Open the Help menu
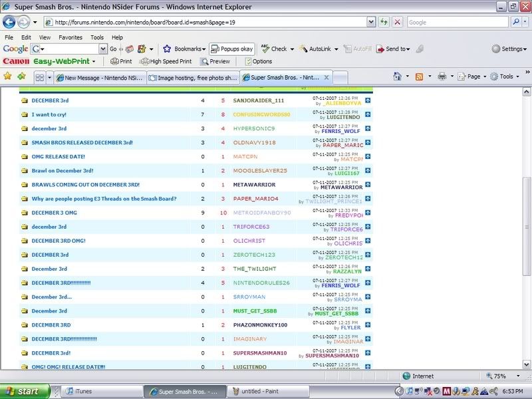Viewport: 532px width, 399px height. tap(118, 37)
